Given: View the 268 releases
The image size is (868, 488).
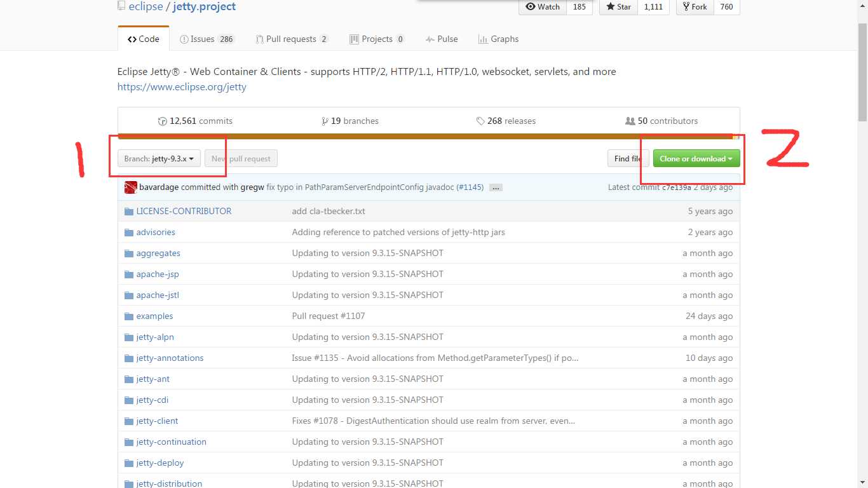Looking at the screenshot, I should (x=506, y=121).
